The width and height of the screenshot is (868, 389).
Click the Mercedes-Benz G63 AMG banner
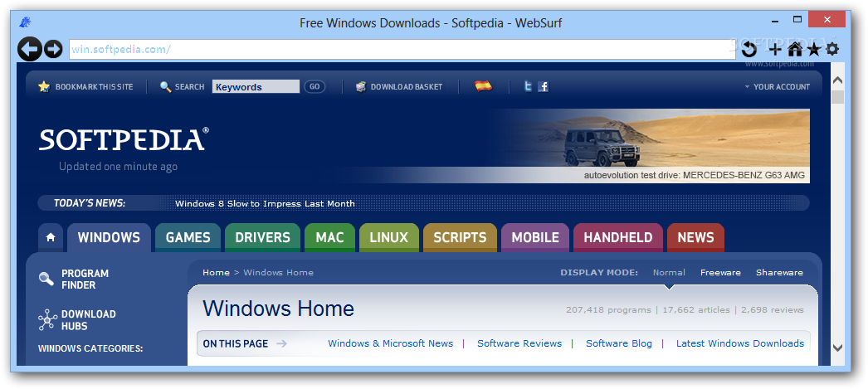pos(651,145)
